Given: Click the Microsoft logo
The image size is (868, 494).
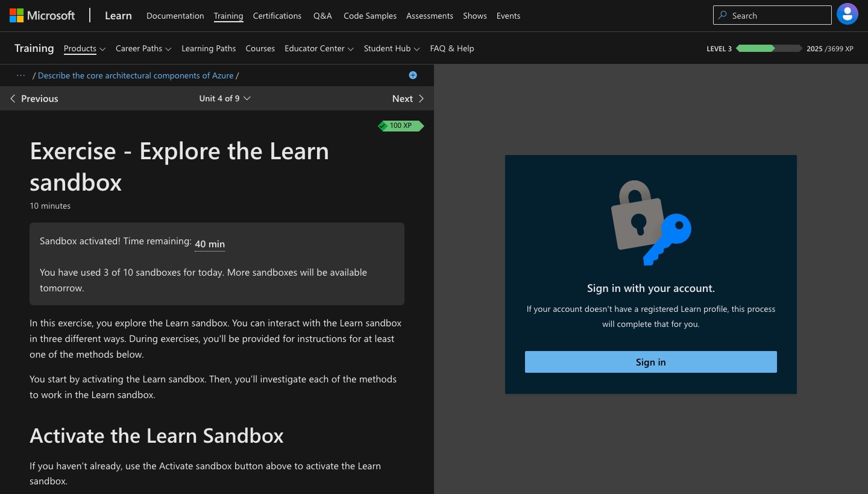Looking at the screenshot, I should (x=42, y=16).
